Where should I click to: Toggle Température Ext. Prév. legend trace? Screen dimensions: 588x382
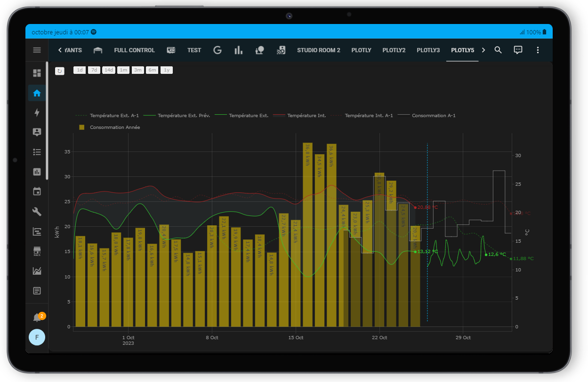pyautogui.click(x=177, y=115)
